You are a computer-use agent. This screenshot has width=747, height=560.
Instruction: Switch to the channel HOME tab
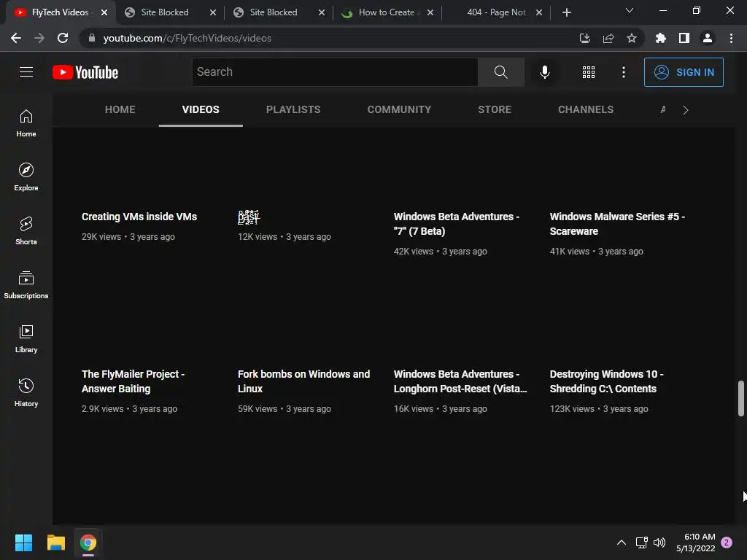click(x=120, y=109)
